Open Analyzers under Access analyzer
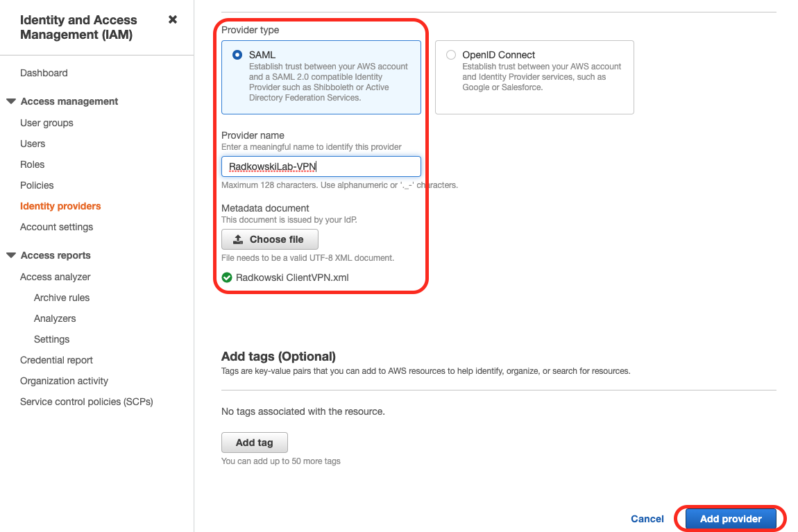Viewport: 798px width, 532px height. coord(55,318)
